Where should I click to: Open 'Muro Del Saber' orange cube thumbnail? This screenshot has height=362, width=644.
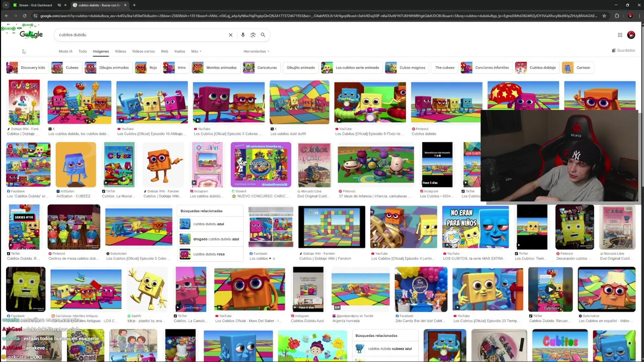click(250, 289)
